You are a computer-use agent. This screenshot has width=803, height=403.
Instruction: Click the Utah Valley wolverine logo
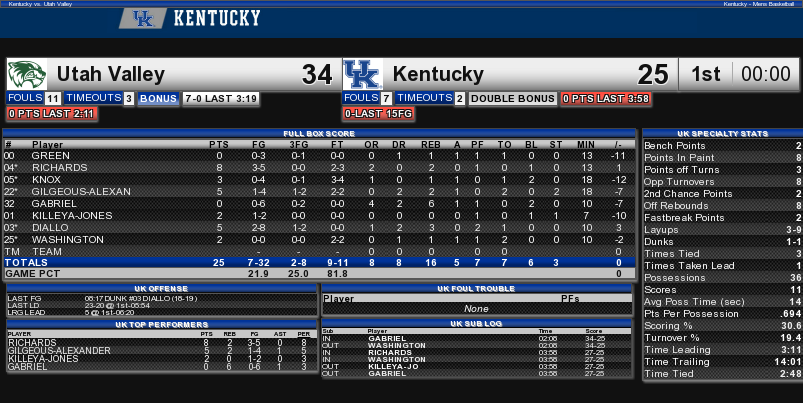click(x=27, y=74)
